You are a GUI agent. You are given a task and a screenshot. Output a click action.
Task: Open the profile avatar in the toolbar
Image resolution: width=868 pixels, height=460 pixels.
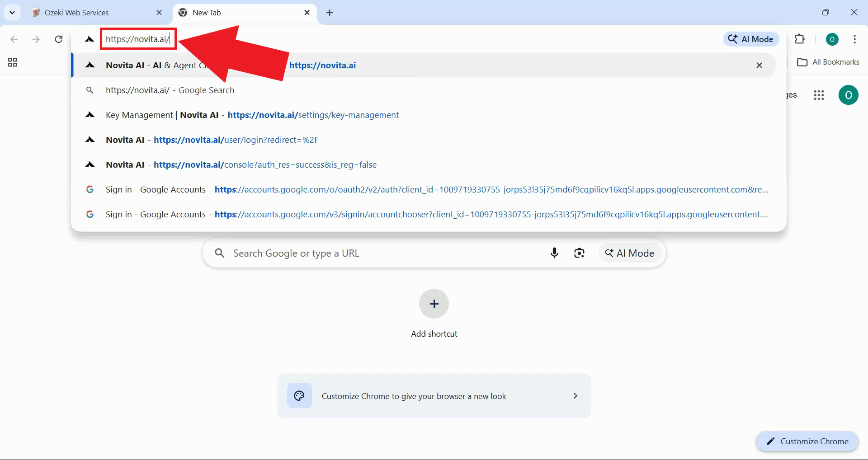coord(832,39)
